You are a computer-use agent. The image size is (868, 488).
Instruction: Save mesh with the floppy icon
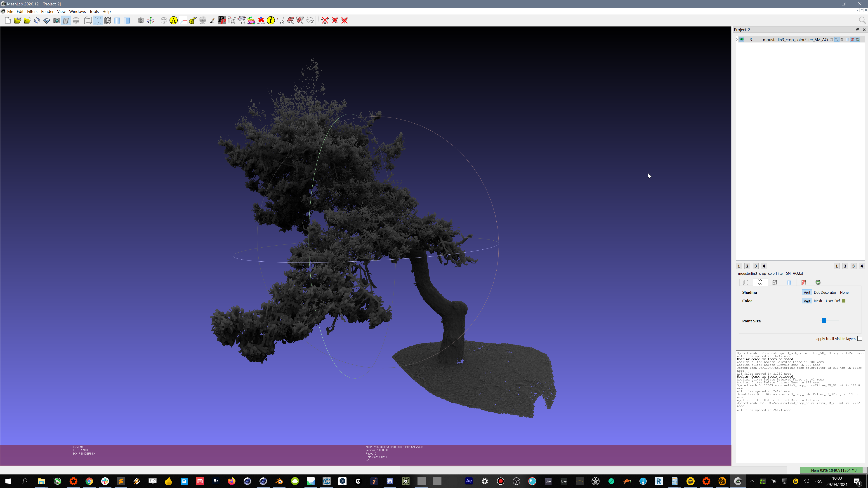point(47,21)
